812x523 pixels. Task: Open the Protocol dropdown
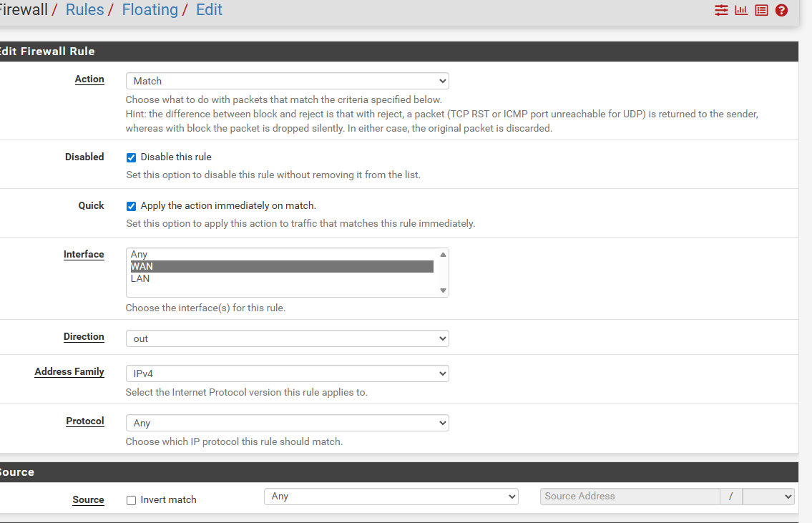[287, 423]
